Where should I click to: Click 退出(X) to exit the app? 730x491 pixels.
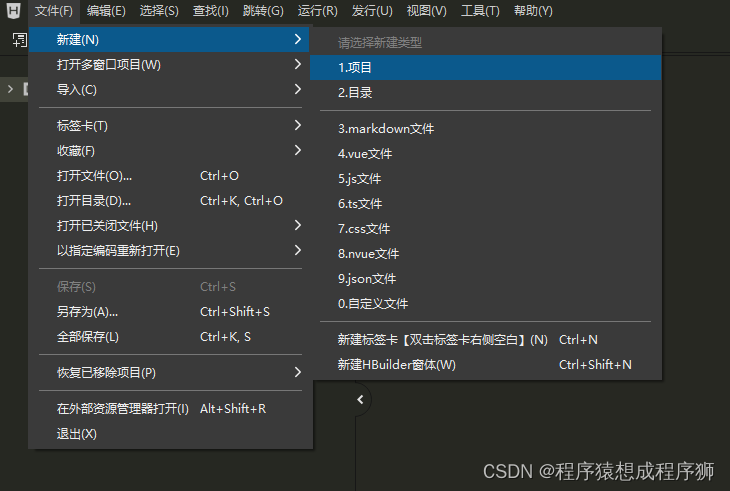(77, 434)
